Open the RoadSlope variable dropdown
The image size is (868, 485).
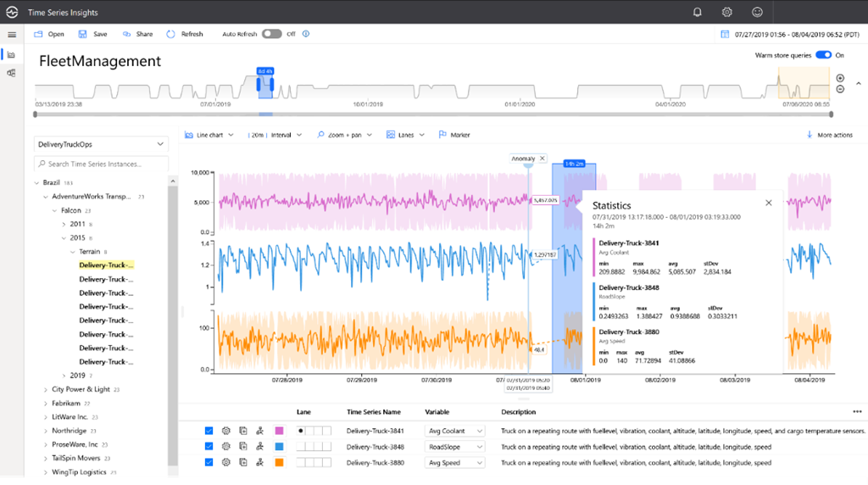[455, 446]
